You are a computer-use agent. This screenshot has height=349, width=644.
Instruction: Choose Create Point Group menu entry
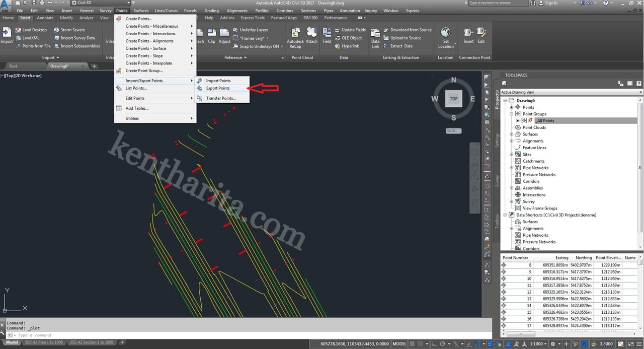pos(144,71)
